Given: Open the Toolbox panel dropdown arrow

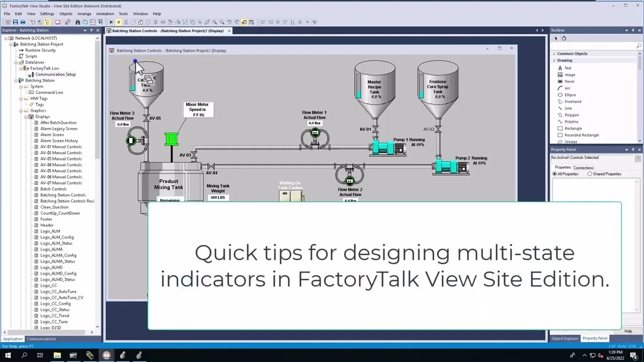Looking at the screenshot, I should [x=627, y=30].
